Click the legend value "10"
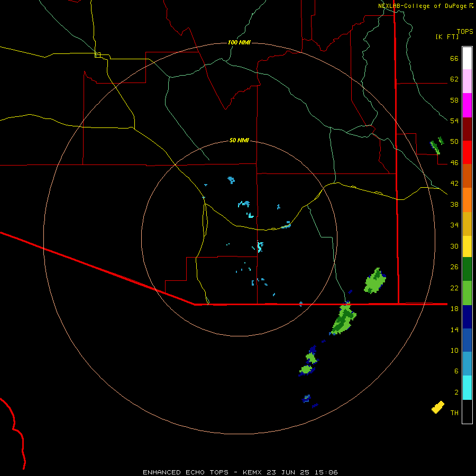This screenshot has width=476, height=476. (x=454, y=350)
